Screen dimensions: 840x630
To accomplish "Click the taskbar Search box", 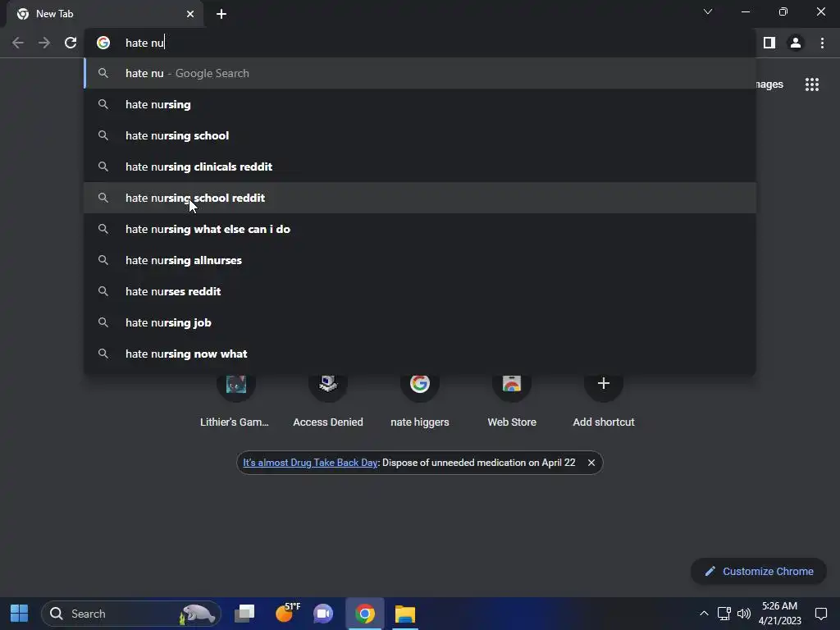I will (131, 614).
